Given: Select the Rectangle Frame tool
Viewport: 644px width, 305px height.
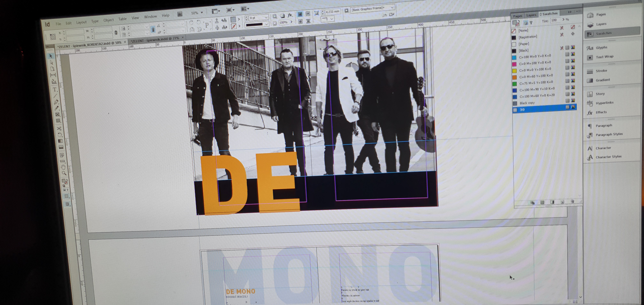Looking at the screenshot, I should click(x=58, y=115).
